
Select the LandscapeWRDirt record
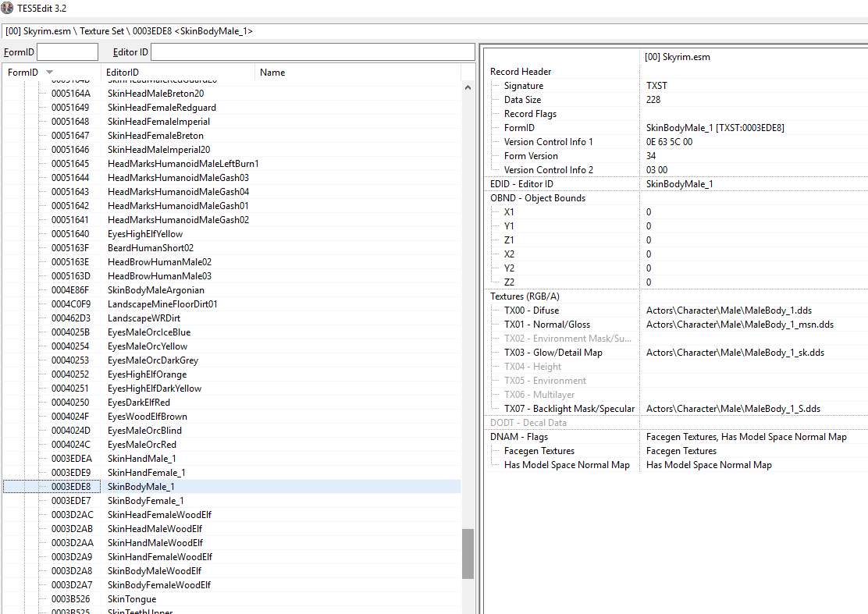[231, 318]
